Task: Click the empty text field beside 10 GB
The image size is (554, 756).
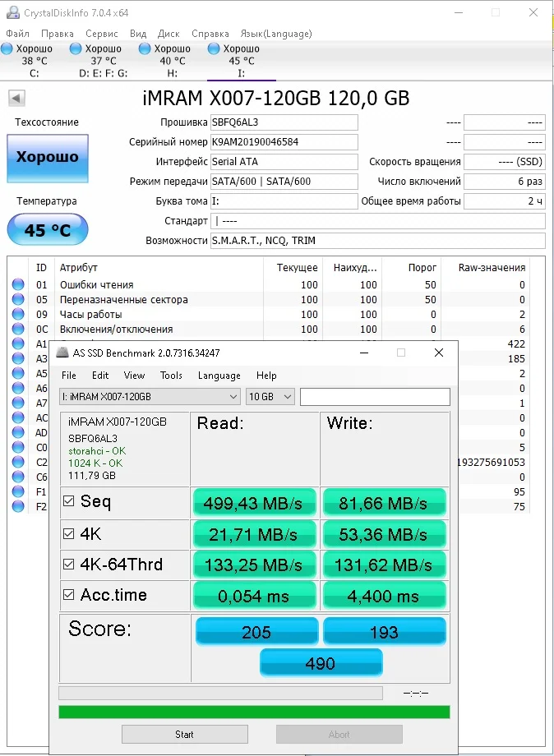Action: (x=375, y=397)
